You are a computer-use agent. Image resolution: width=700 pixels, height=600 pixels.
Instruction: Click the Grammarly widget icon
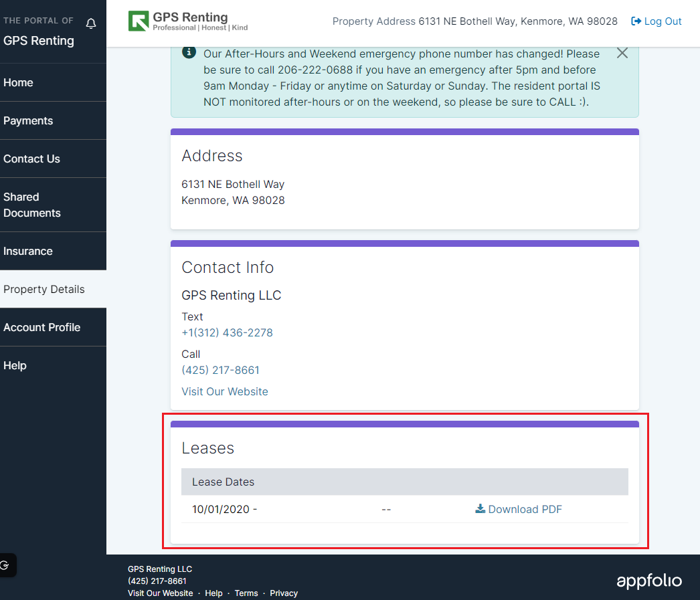point(5,565)
